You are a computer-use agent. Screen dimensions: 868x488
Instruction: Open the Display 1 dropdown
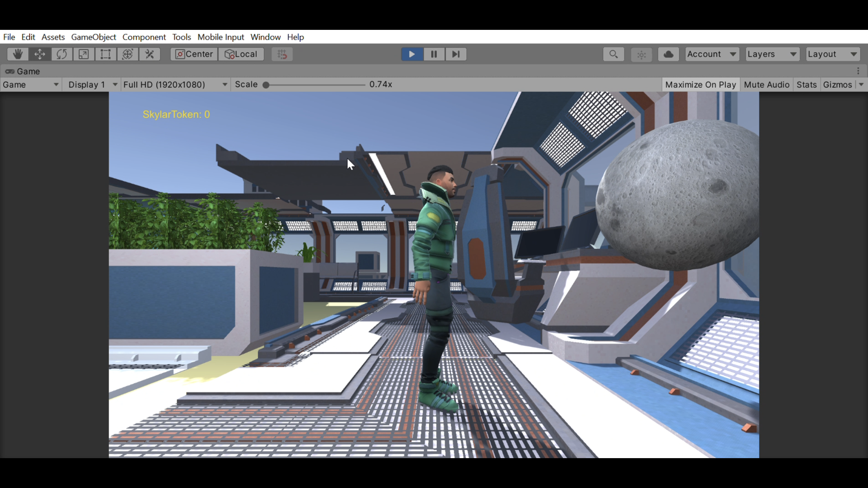(x=92, y=84)
